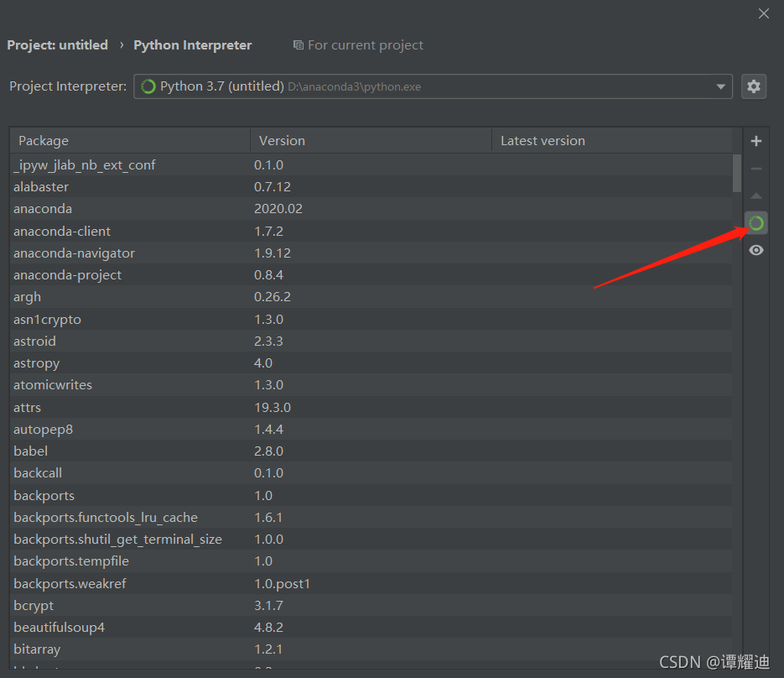Click version 1.6.1 of backports.functools_lru_cache
The width and height of the screenshot is (784, 678).
268,518
